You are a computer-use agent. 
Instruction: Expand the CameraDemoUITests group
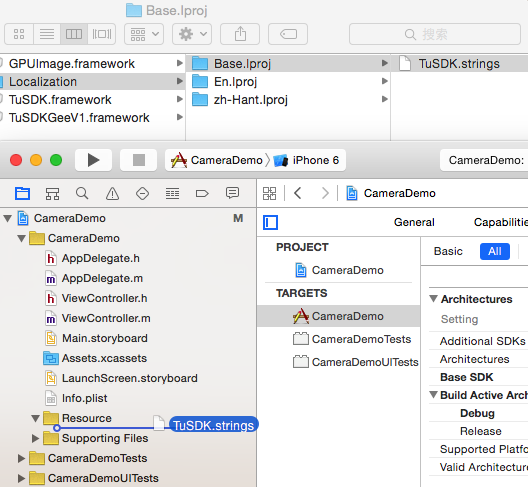(21, 478)
